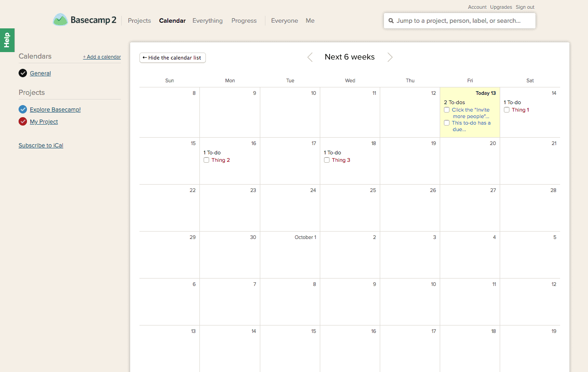Click '1 To-do' label on day 14

pyautogui.click(x=512, y=102)
